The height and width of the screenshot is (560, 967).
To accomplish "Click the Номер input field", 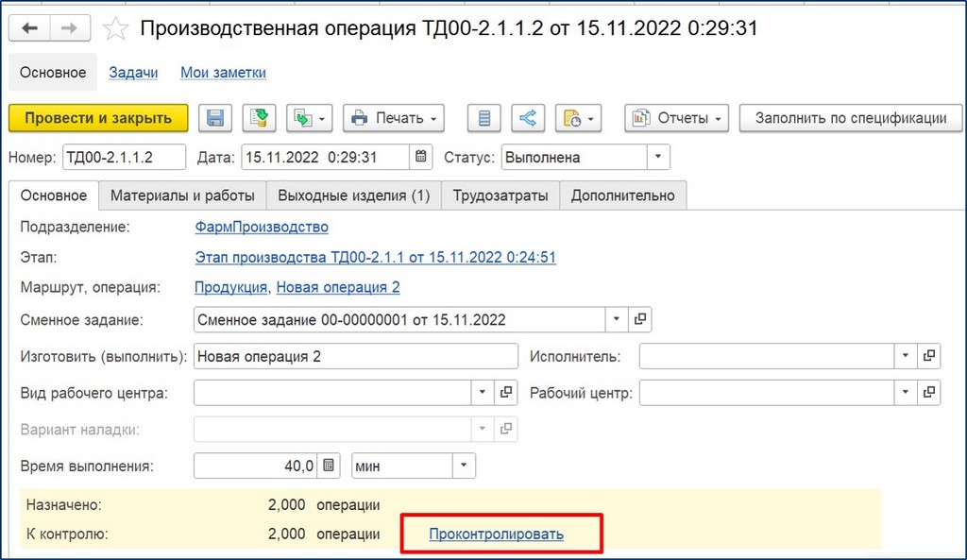I will [124, 158].
